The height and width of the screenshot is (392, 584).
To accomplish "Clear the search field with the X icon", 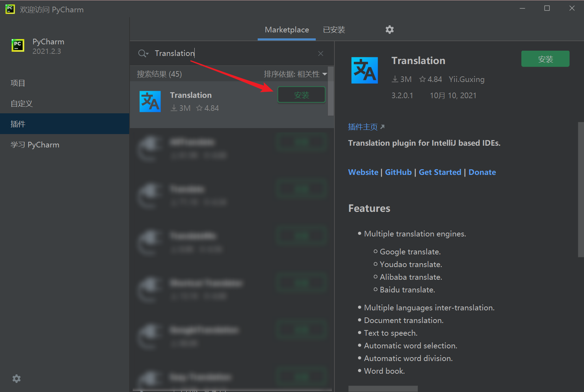I will (320, 53).
